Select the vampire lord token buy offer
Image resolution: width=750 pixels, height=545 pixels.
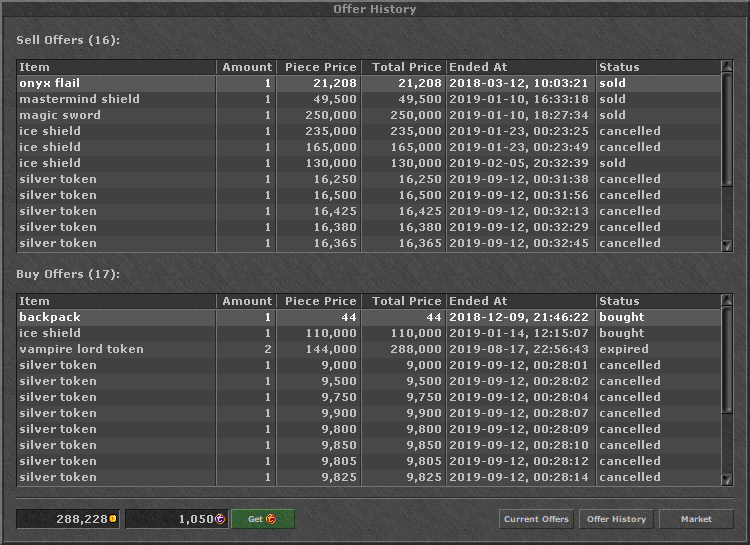click(x=369, y=349)
